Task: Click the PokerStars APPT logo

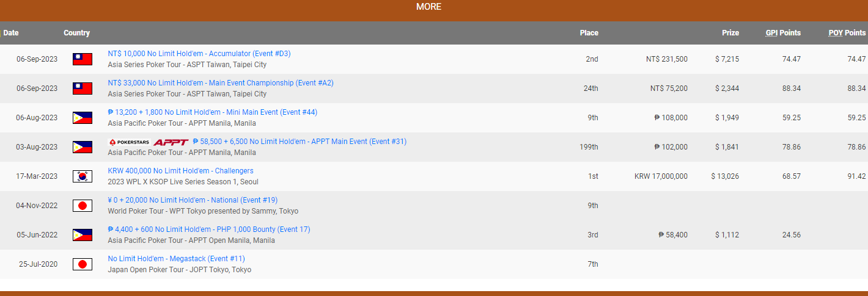Action: point(148,142)
